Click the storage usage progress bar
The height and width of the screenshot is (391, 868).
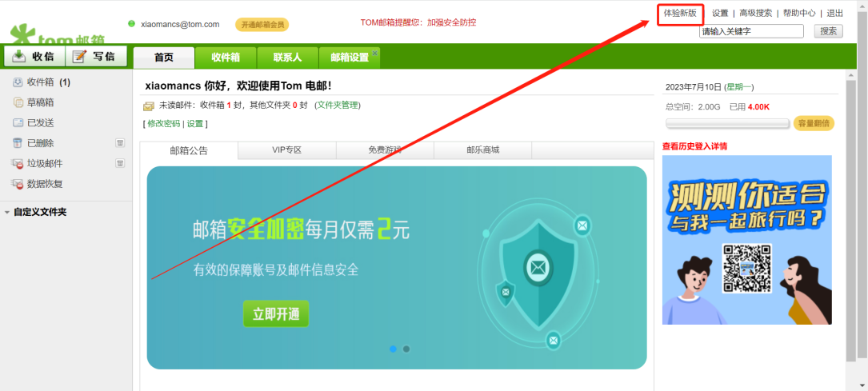point(727,123)
